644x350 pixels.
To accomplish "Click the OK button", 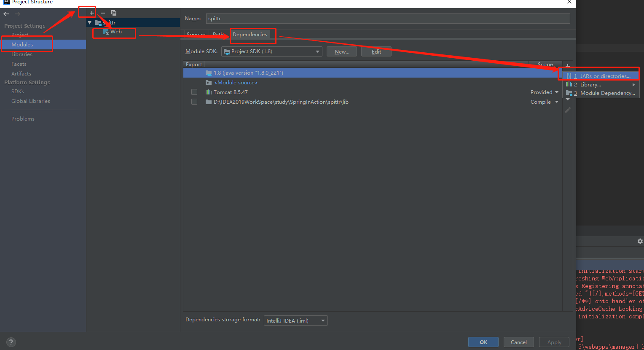I will [x=483, y=342].
